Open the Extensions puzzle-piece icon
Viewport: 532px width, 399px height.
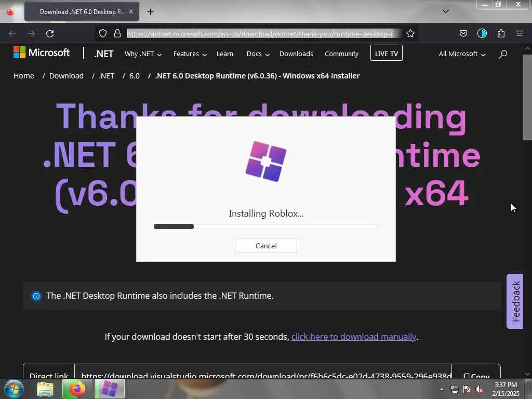click(501, 33)
